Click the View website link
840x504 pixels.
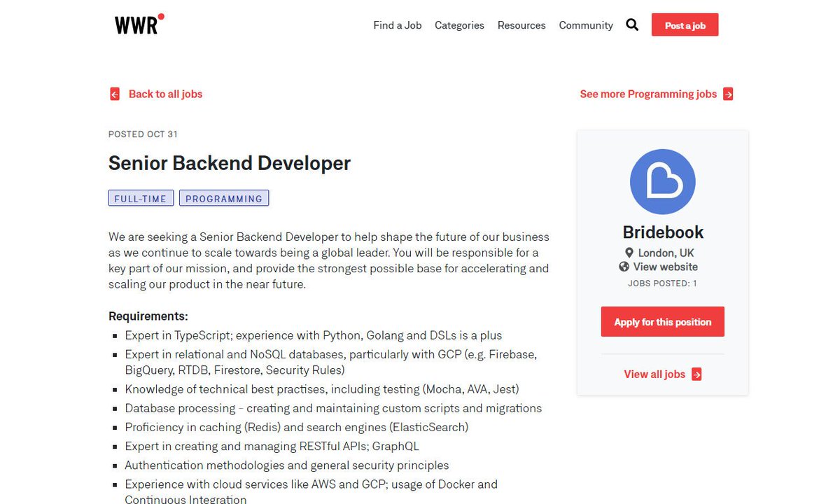665,267
